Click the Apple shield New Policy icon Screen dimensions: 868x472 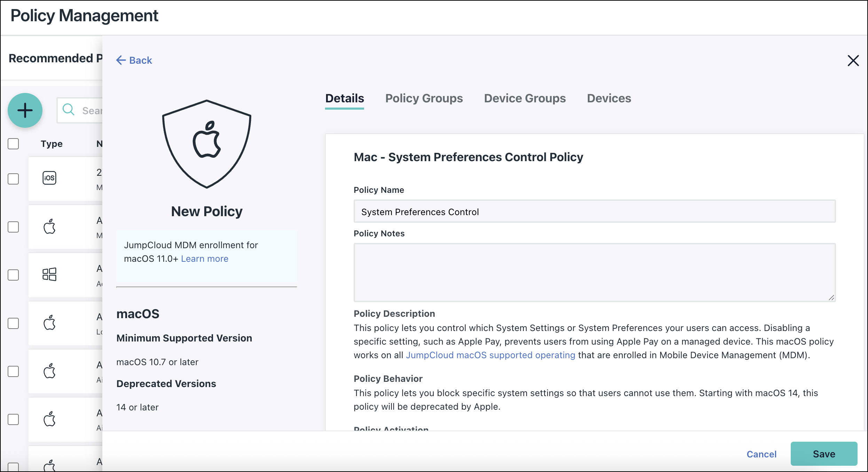(x=206, y=143)
